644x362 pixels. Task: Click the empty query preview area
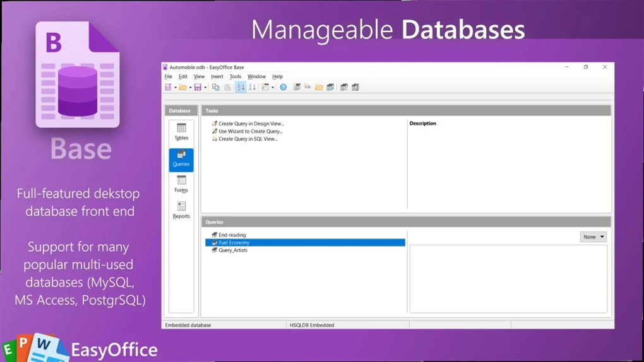coord(508,279)
